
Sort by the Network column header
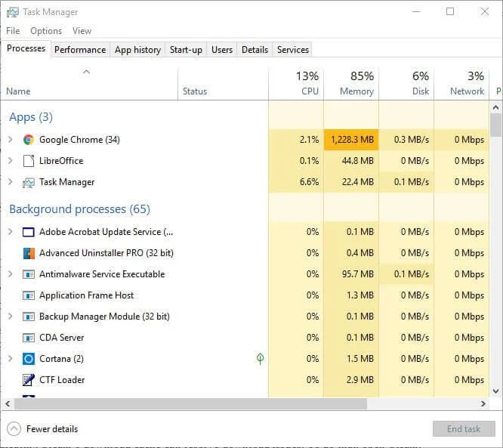coord(461,83)
